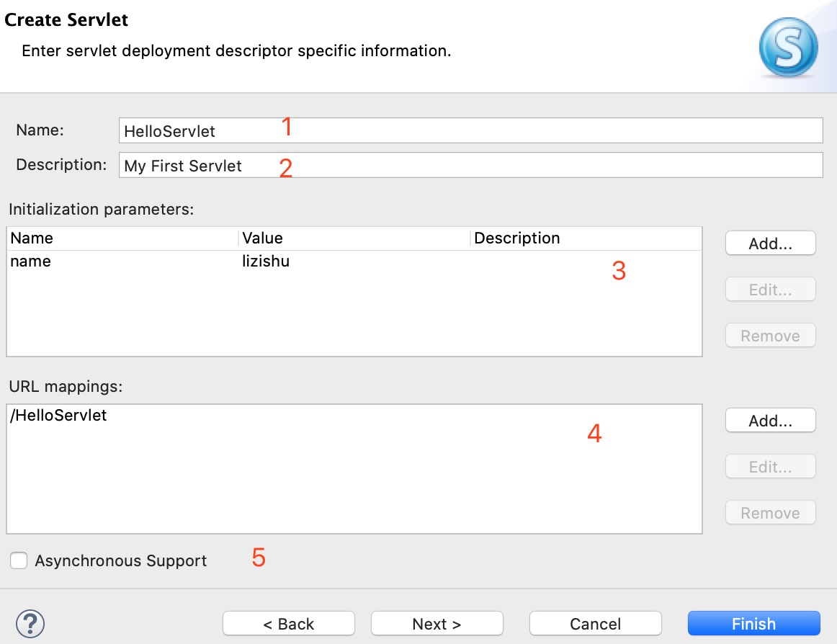
Task: Select the /HelloServlet URL mapping entry
Action: pyautogui.click(x=59, y=416)
